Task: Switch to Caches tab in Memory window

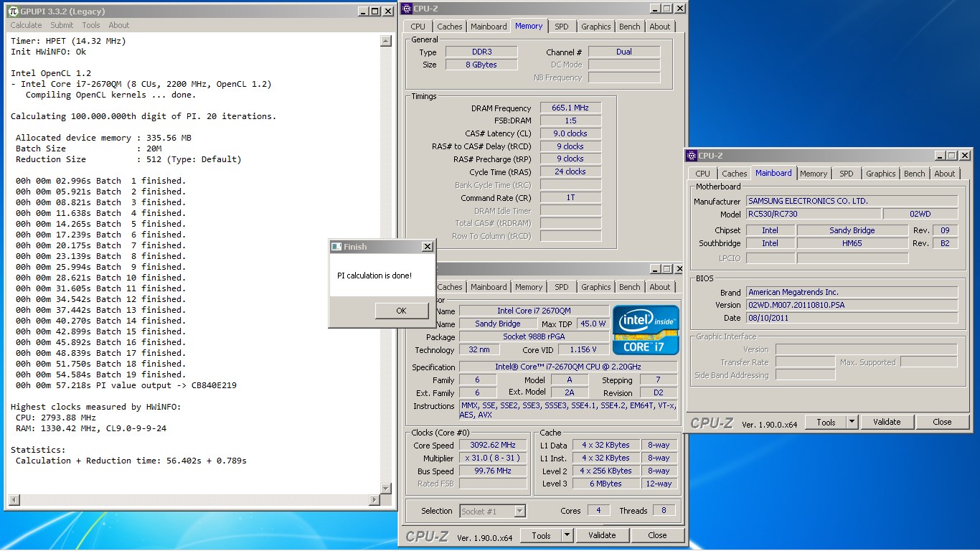Action: coord(450,27)
